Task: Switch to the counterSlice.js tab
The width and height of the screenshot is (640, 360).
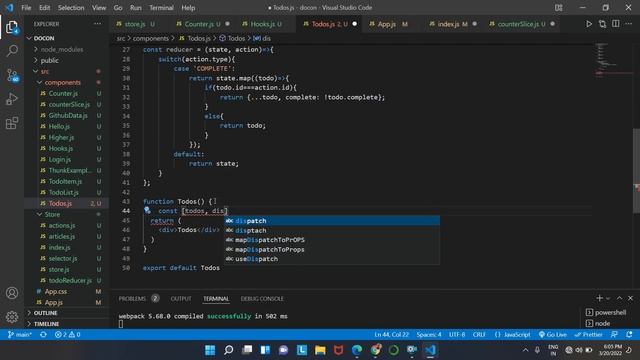Action: (x=521, y=24)
